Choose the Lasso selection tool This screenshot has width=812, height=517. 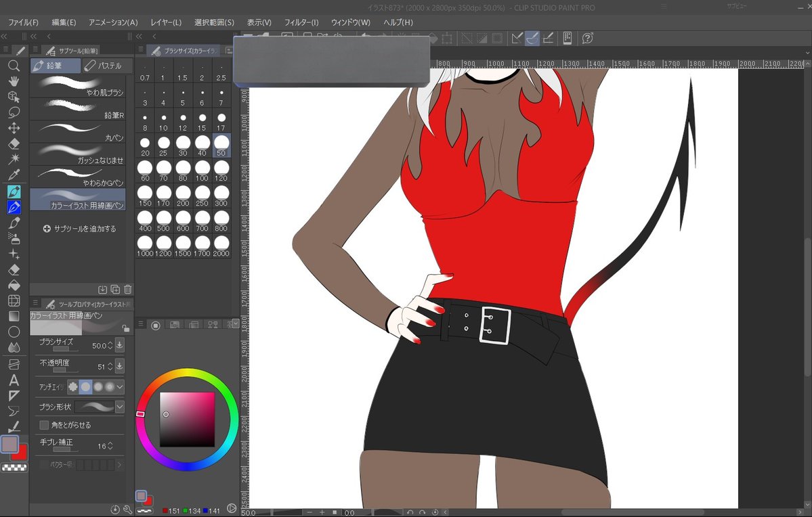(14, 112)
